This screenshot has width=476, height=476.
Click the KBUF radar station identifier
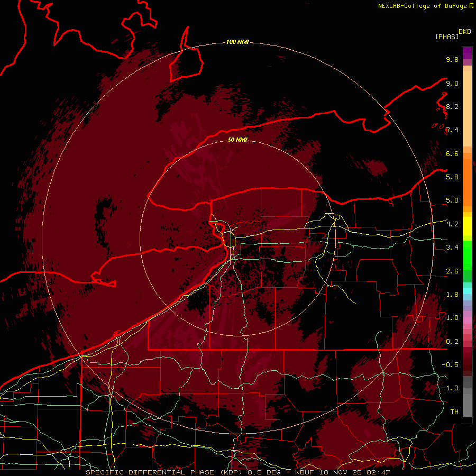tap(304, 472)
